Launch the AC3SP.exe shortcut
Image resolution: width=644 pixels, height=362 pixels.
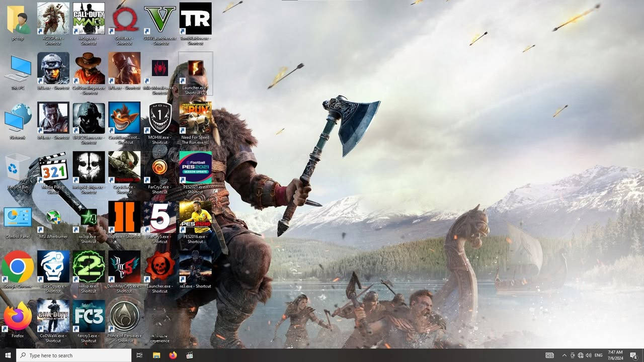click(x=53, y=24)
